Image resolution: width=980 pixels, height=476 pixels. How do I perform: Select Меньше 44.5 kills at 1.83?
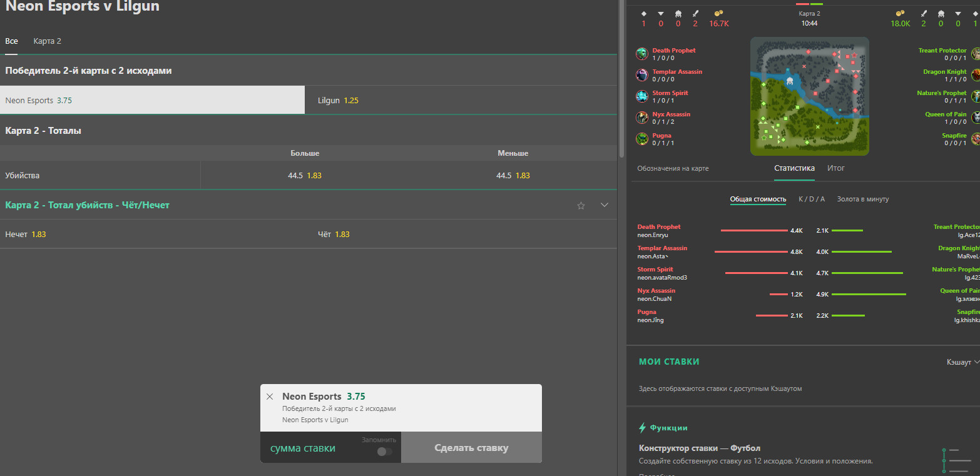click(513, 176)
